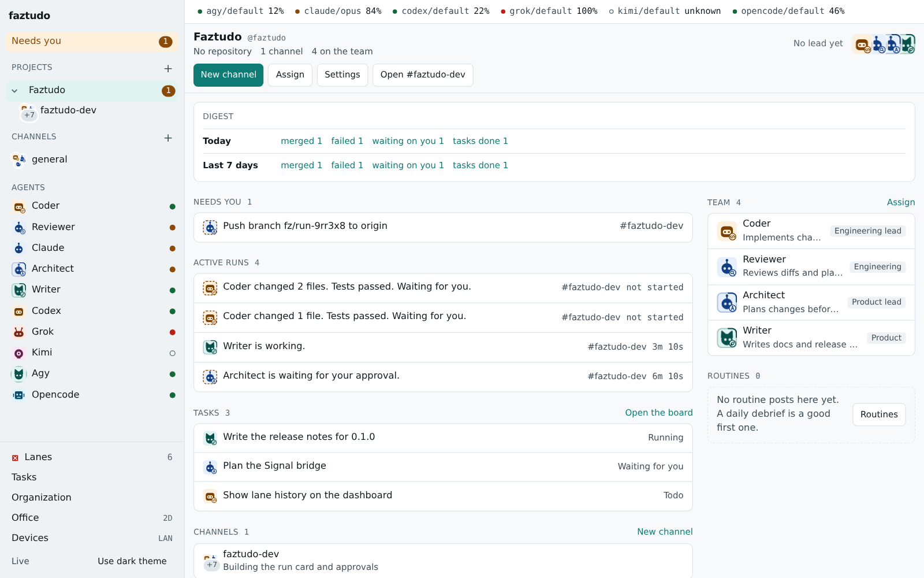Open Push branch fz/run-9rr3x8 to origin item
The width and height of the screenshot is (924, 578).
(x=443, y=227)
